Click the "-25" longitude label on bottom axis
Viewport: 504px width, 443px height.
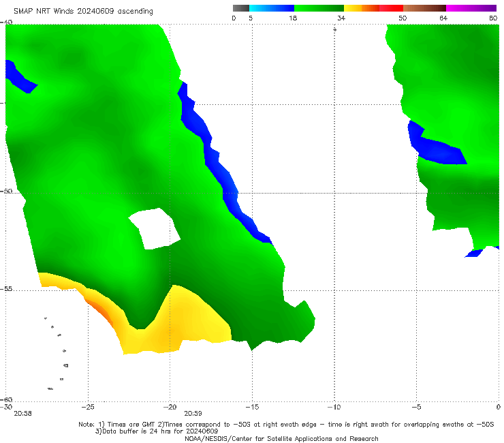click(x=88, y=407)
